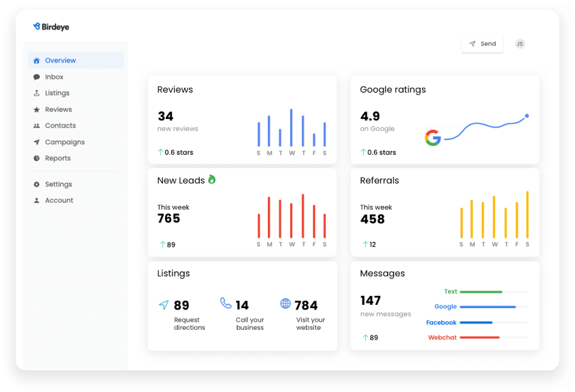The height and width of the screenshot is (392, 575).
Task: Click the up arrow in the Google ratings card
Action: (363, 152)
